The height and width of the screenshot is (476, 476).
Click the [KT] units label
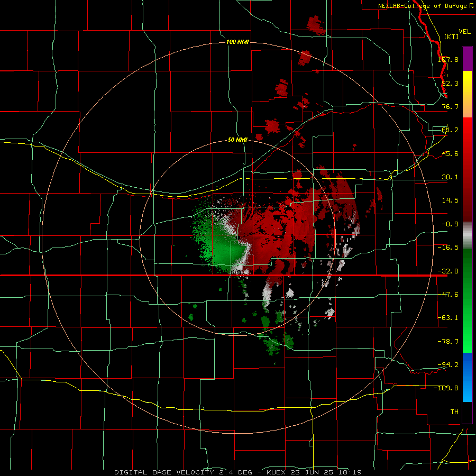point(452,36)
